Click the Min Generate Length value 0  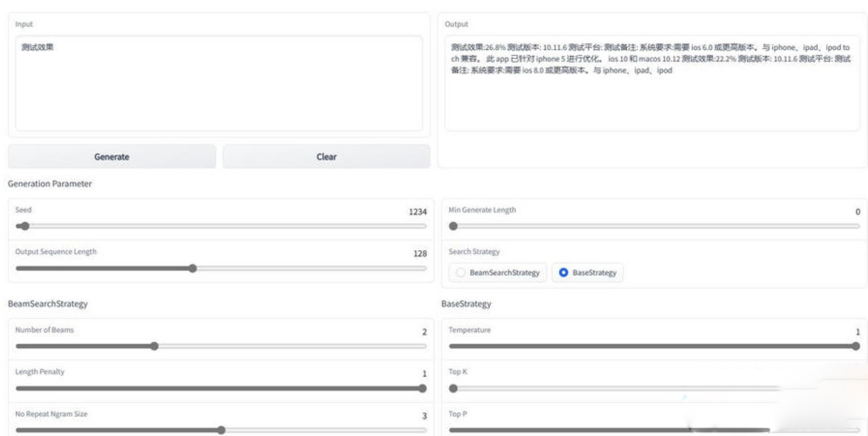click(858, 212)
